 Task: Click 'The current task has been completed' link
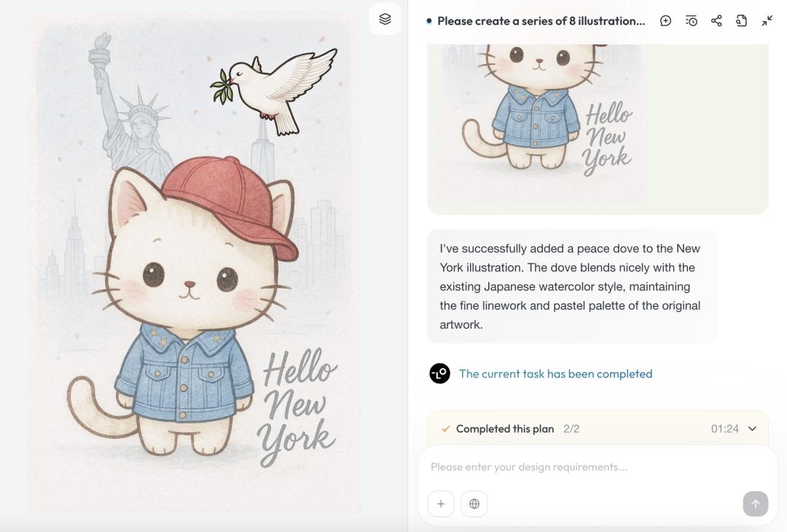[555, 374]
